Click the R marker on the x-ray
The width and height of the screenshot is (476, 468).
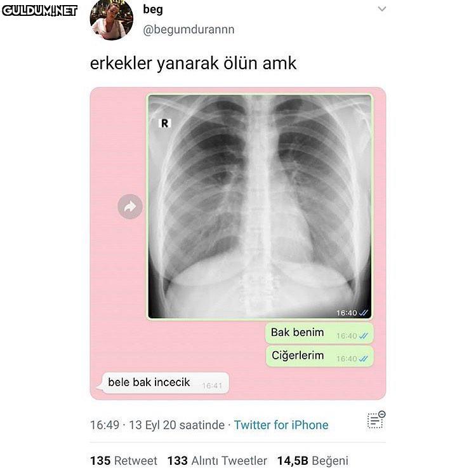(164, 123)
